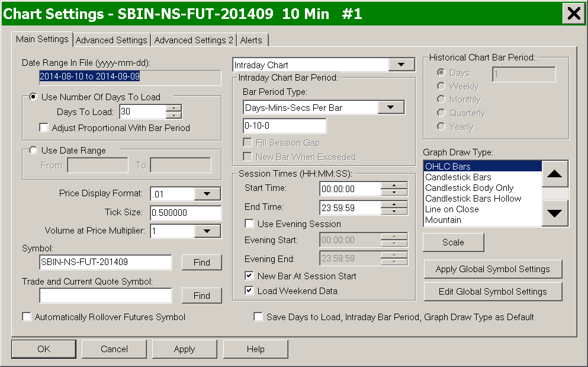This screenshot has width=588, height=367.
Task: Open Volume at Price Multiplier dropdown
Action: point(207,231)
